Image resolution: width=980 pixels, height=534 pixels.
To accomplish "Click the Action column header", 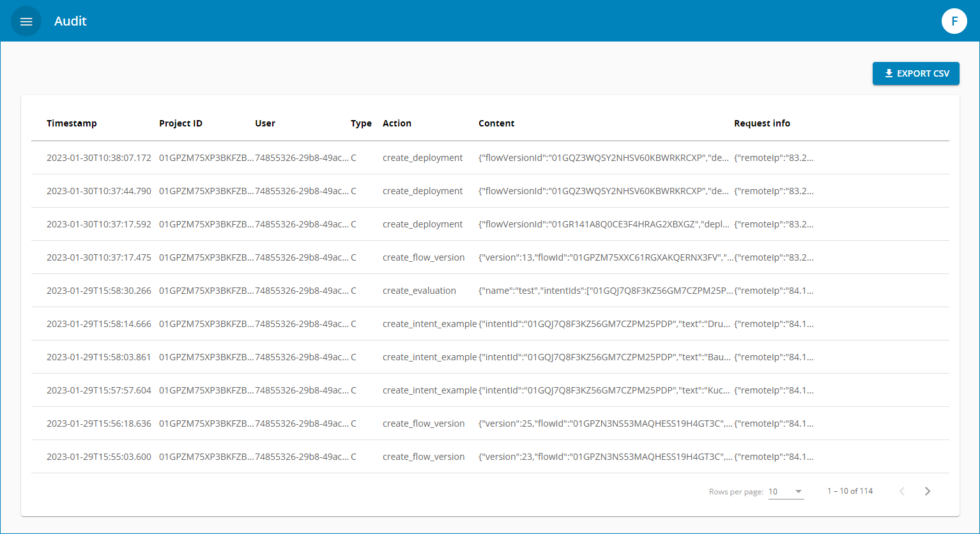I will click(x=397, y=123).
